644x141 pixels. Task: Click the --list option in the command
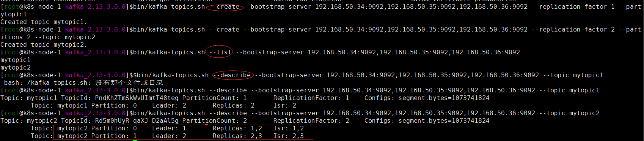click(x=220, y=52)
